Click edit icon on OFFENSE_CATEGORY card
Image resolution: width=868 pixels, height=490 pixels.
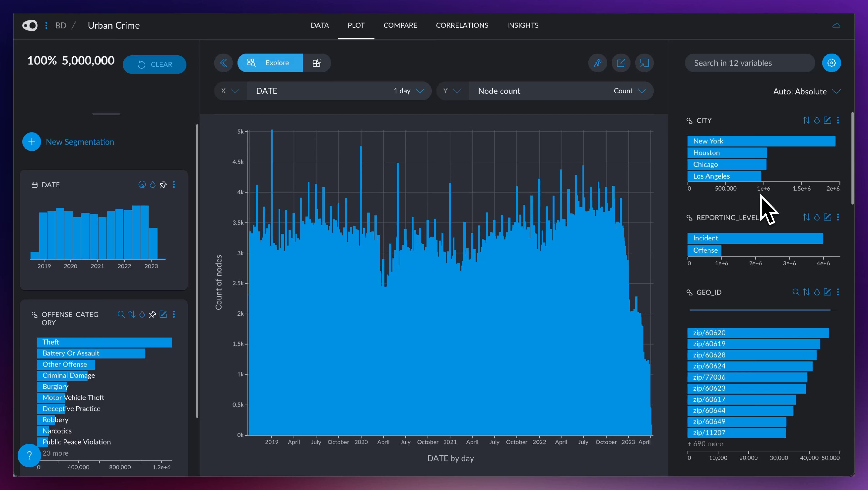point(163,314)
